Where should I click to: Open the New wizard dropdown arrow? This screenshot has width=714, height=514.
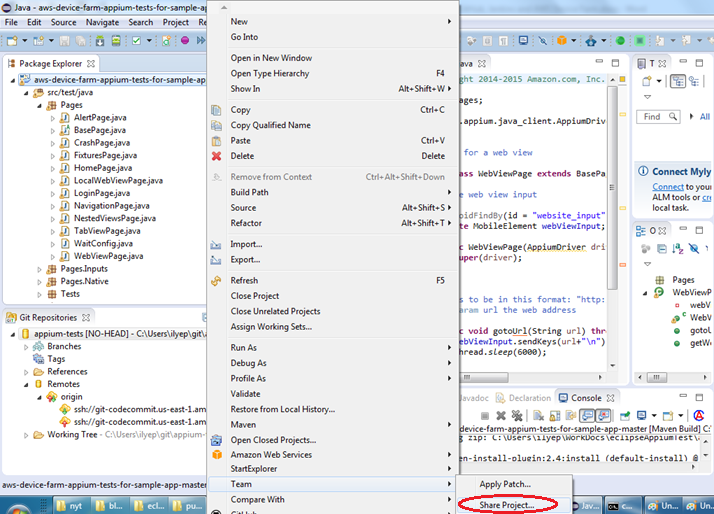[x=25, y=41]
